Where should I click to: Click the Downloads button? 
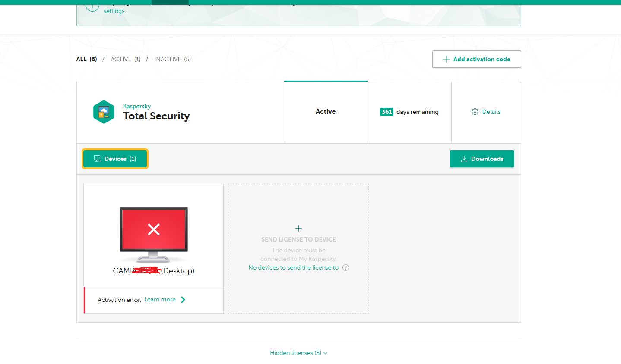point(482,159)
